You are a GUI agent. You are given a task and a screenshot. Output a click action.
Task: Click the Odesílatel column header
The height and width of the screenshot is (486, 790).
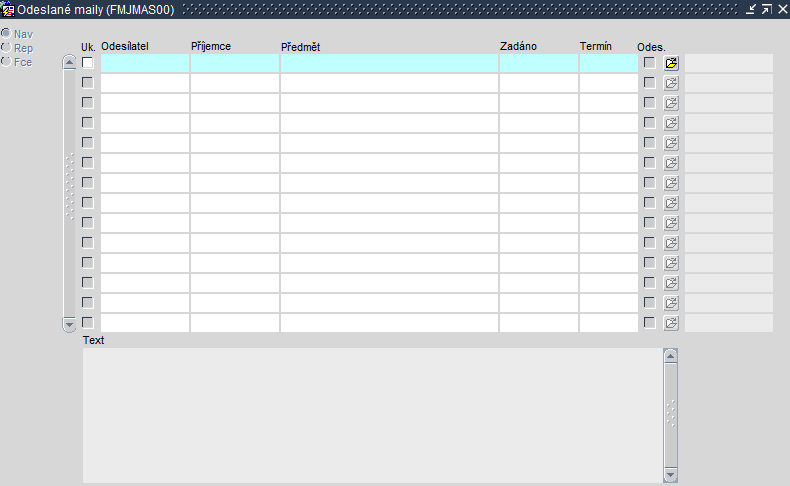point(124,46)
